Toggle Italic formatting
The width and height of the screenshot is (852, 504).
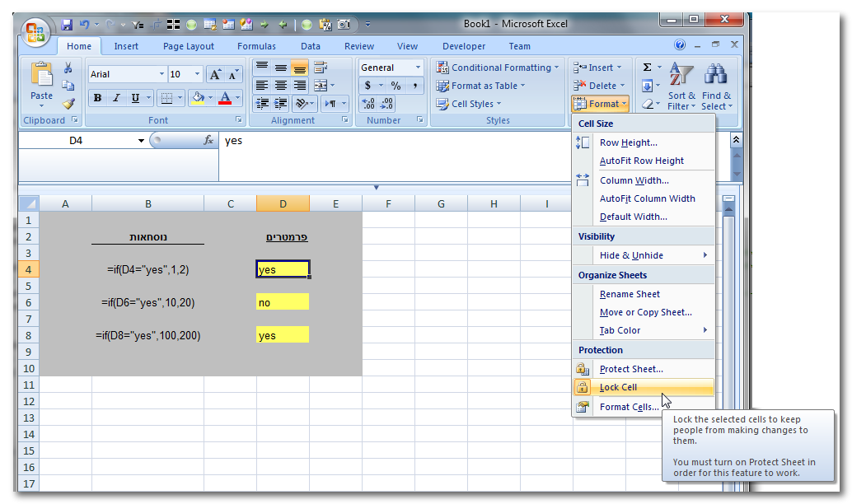(x=116, y=98)
